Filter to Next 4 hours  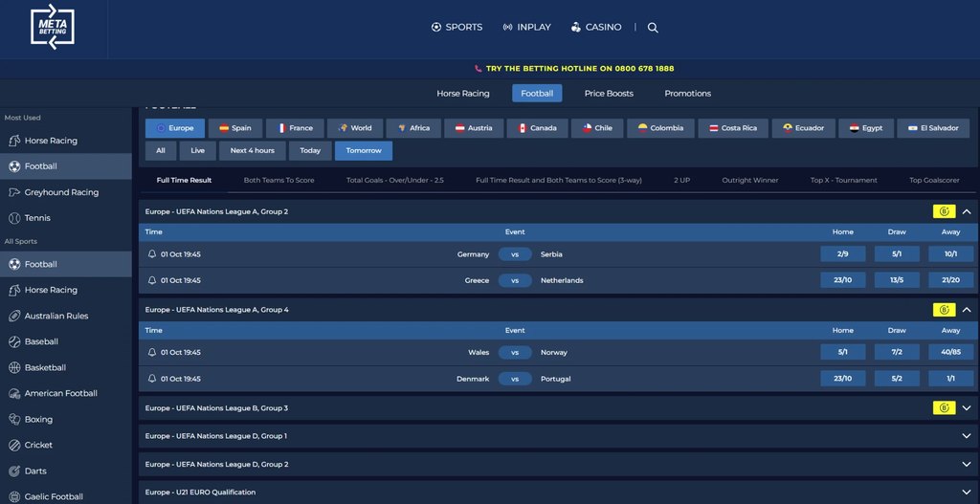tap(253, 150)
